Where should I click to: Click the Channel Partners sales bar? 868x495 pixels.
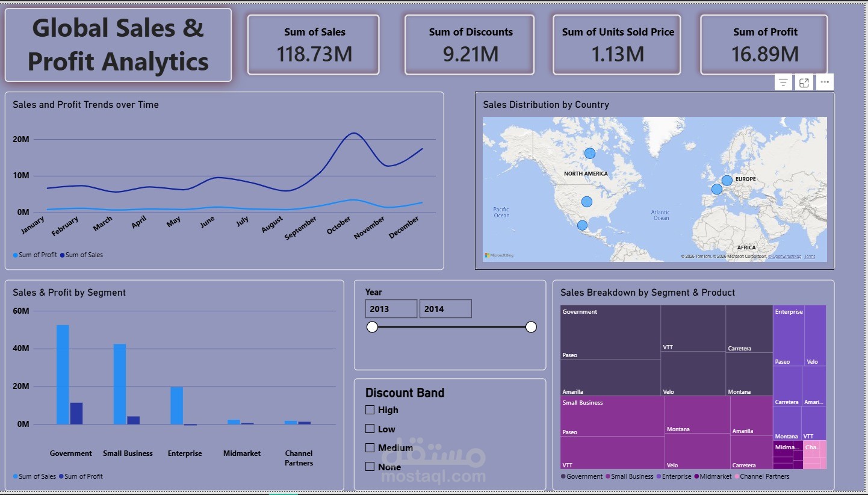click(x=291, y=423)
